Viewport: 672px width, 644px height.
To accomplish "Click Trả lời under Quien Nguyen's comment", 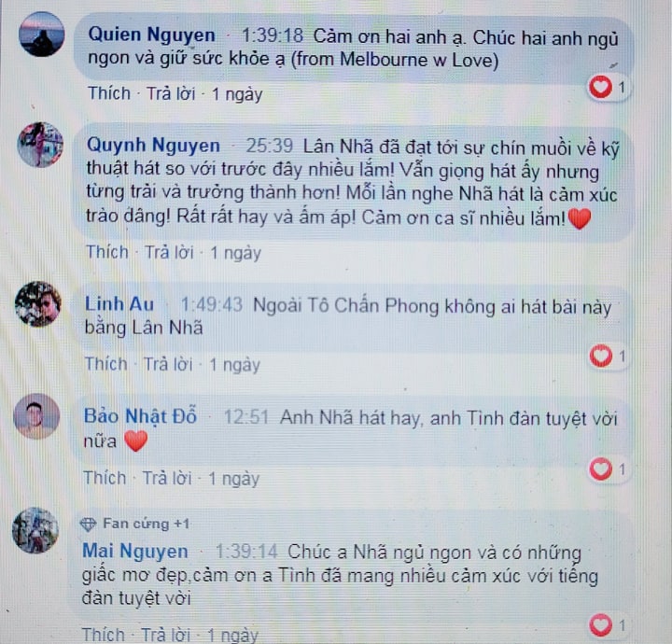I will pyautogui.click(x=171, y=93).
